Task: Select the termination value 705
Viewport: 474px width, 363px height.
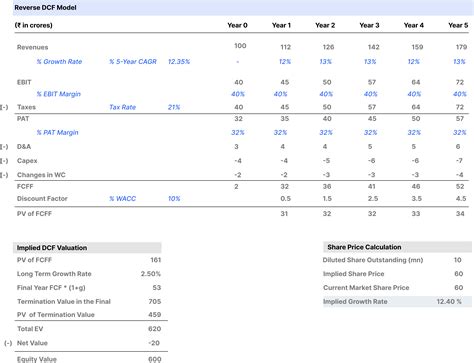Action: [155, 302]
